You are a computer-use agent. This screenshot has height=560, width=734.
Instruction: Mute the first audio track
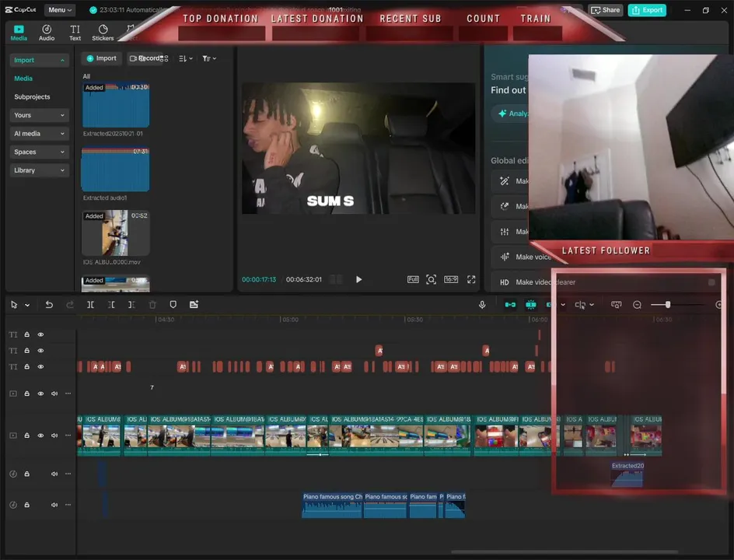[x=54, y=474]
